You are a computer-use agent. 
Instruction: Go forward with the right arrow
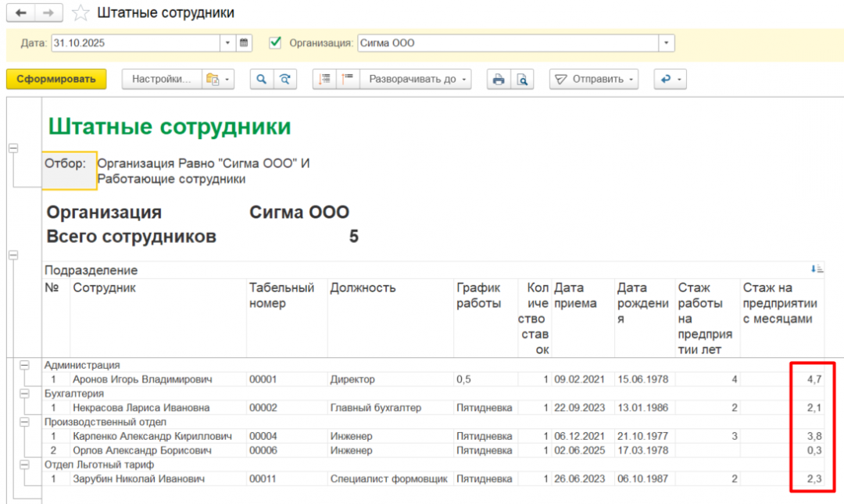[x=48, y=13]
